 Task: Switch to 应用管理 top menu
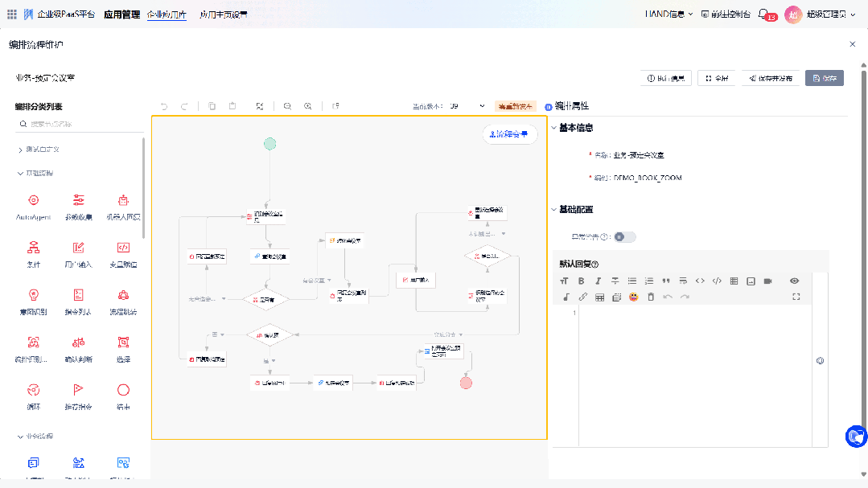pos(121,14)
